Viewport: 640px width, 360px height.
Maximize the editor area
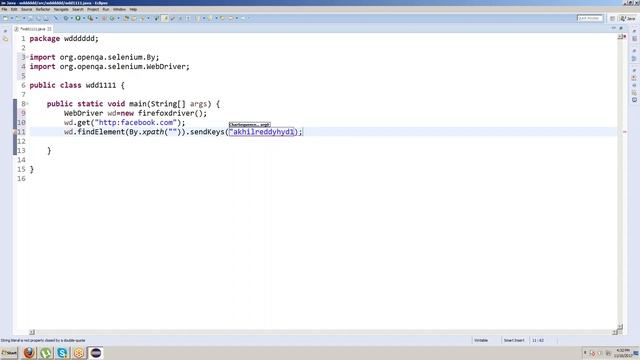click(621, 28)
